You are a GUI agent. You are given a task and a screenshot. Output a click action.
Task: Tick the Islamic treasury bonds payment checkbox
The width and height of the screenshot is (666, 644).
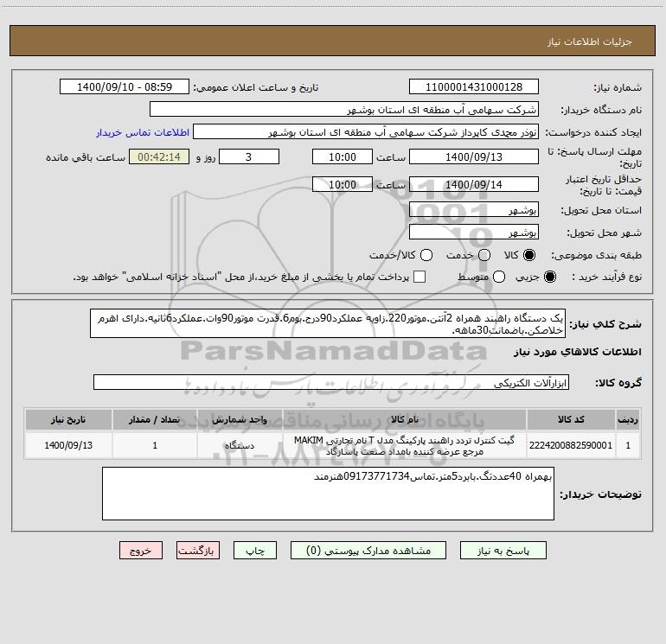tap(419, 277)
